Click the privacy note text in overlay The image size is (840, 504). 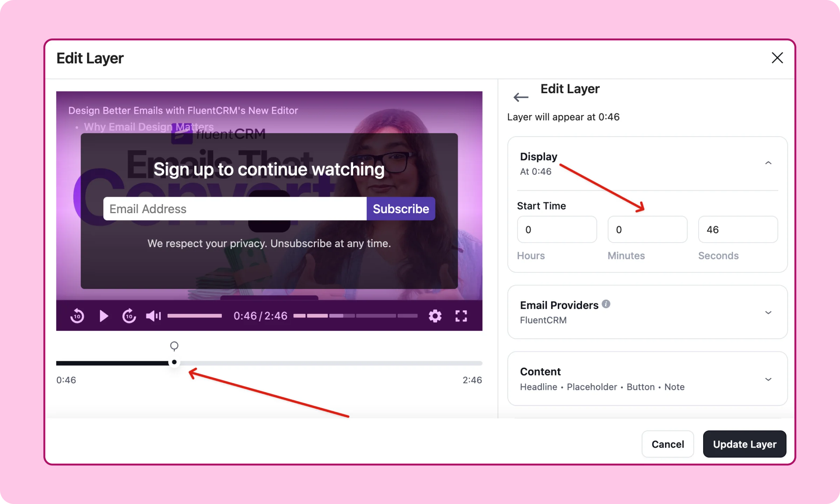coord(269,243)
